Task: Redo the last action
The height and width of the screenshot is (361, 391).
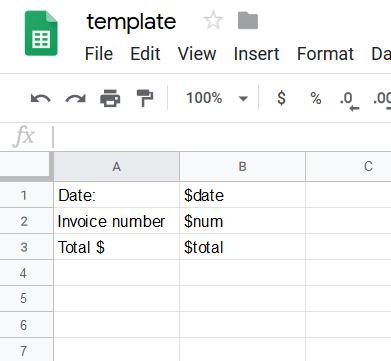Action: click(x=76, y=98)
